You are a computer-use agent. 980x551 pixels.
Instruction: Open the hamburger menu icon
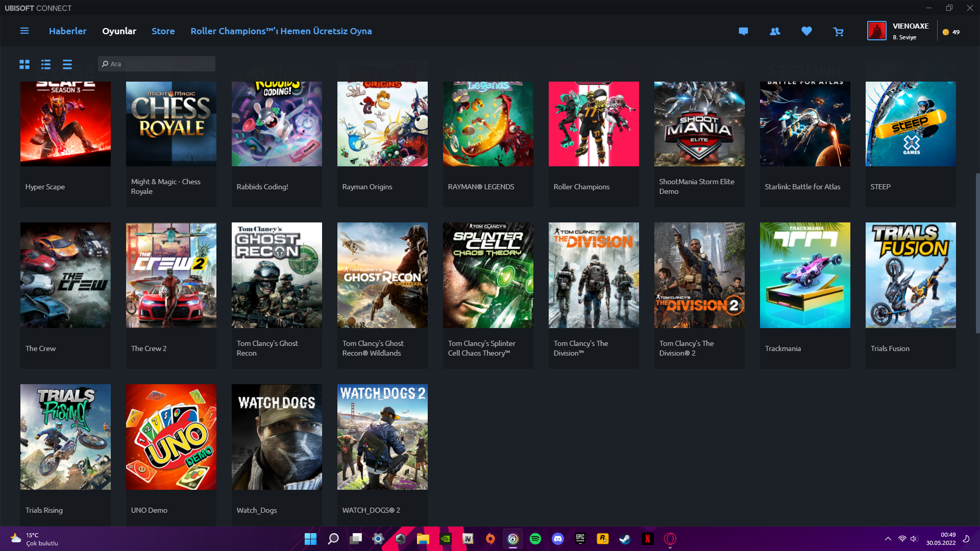pyautogui.click(x=24, y=31)
